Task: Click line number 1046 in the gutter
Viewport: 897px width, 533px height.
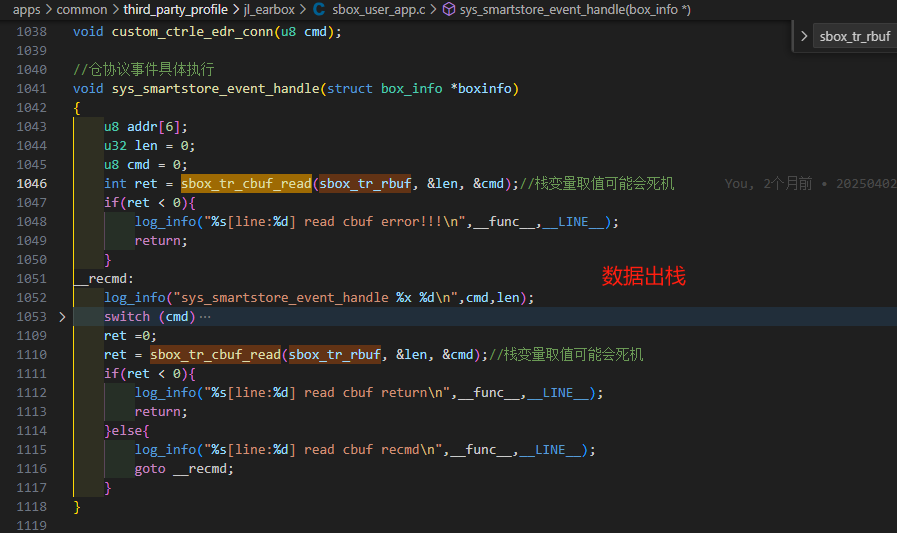Action: pos(31,184)
